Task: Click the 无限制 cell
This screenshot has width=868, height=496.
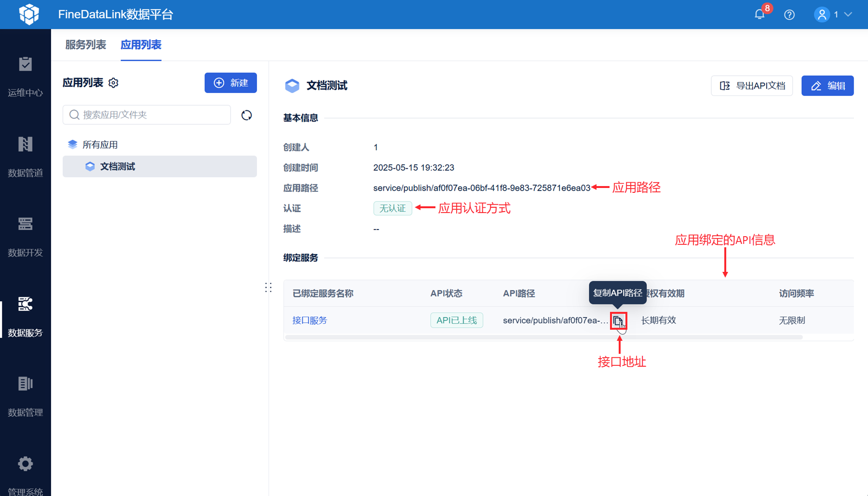Action: 792,321
